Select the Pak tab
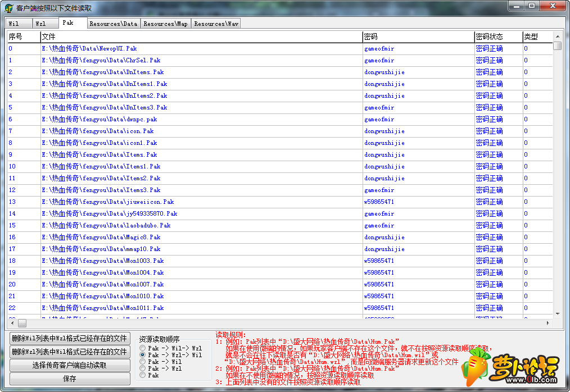This screenshot has width=570, height=392. tap(73, 22)
